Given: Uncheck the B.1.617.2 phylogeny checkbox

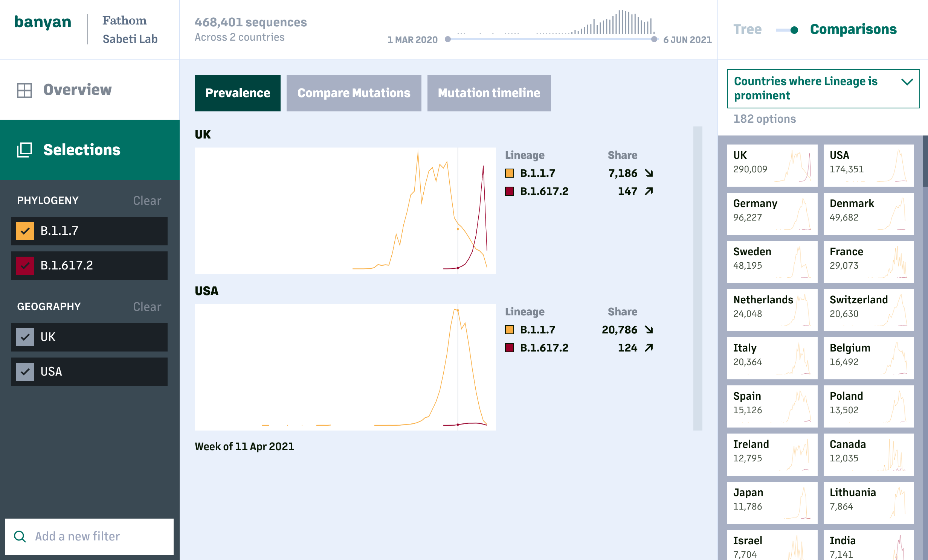Looking at the screenshot, I should coord(25,265).
